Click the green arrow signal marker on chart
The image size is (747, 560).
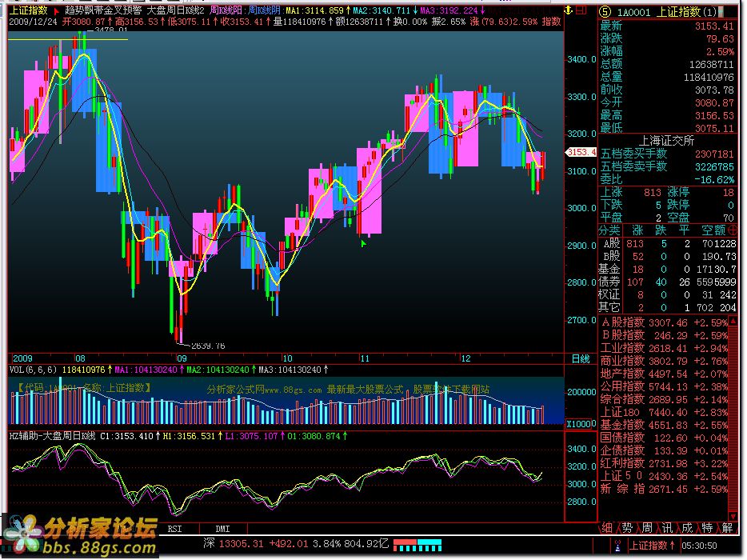[x=364, y=242]
